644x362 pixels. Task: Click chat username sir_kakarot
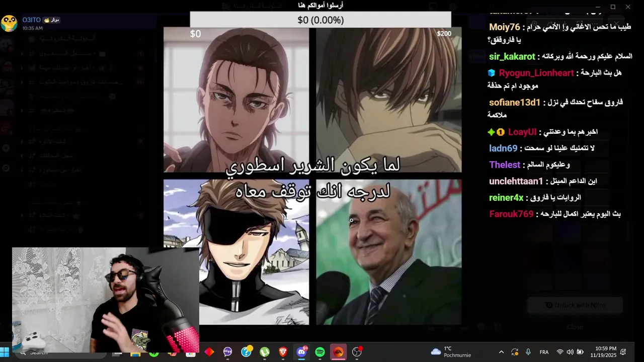pyautogui.click(x=512, y=57)
